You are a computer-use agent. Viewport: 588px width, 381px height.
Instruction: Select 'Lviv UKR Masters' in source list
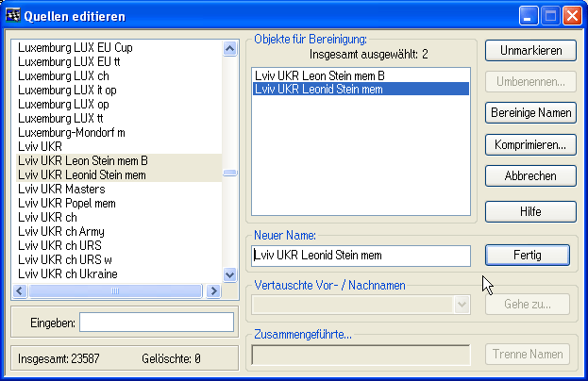click(x=61, y=190)
